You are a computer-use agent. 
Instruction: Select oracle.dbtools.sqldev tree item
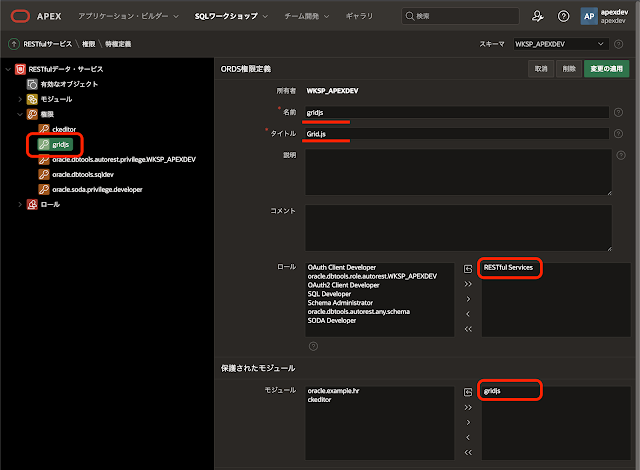click(83, 175)
